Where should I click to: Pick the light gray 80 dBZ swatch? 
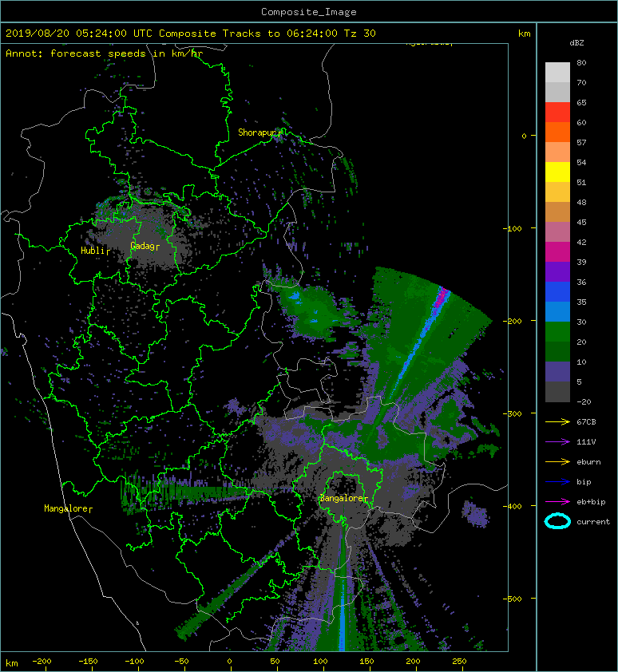557,72
